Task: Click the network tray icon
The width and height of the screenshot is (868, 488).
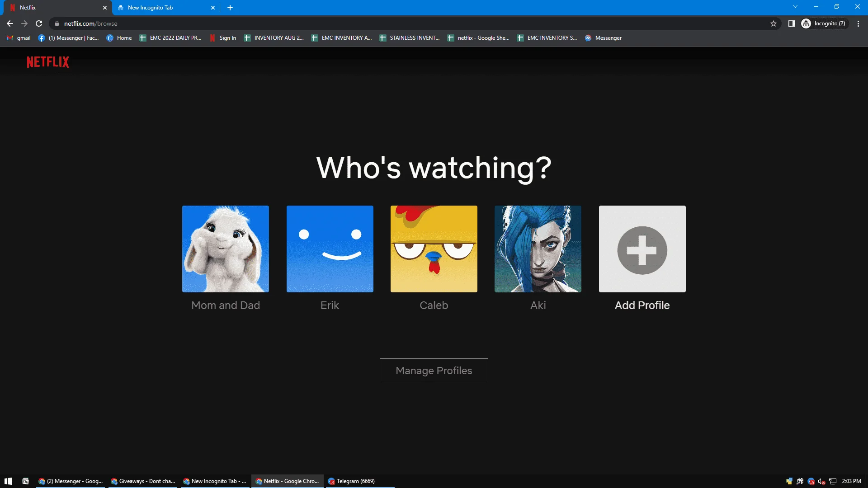Action: point(833,481)
